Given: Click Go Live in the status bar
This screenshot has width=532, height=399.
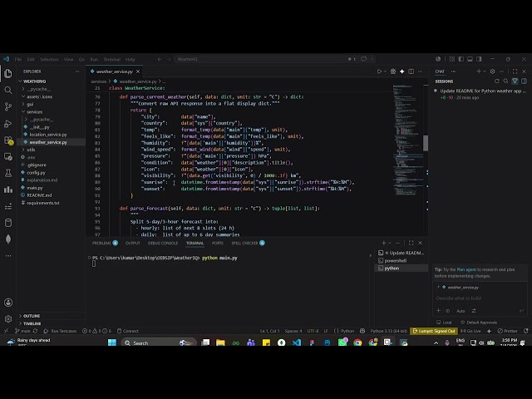Looking at the screenshot, I should (x=471, y=331).
